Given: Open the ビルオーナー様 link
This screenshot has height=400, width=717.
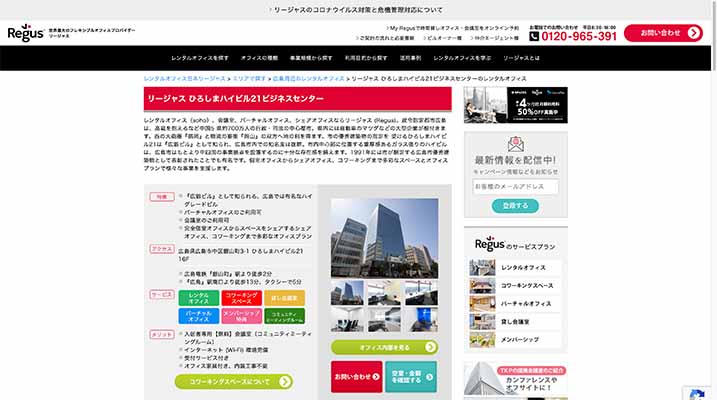Looking at the screenshot, I should coord(442,38).
